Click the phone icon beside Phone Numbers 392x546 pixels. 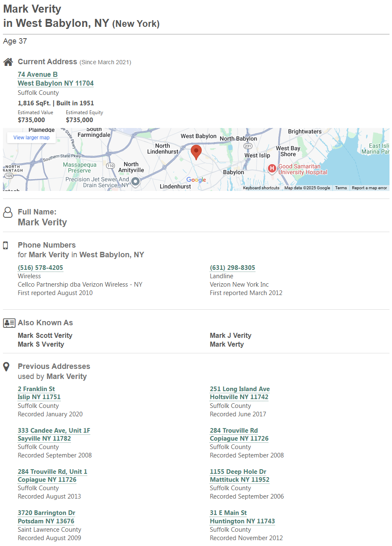click(x=6, y=246)
